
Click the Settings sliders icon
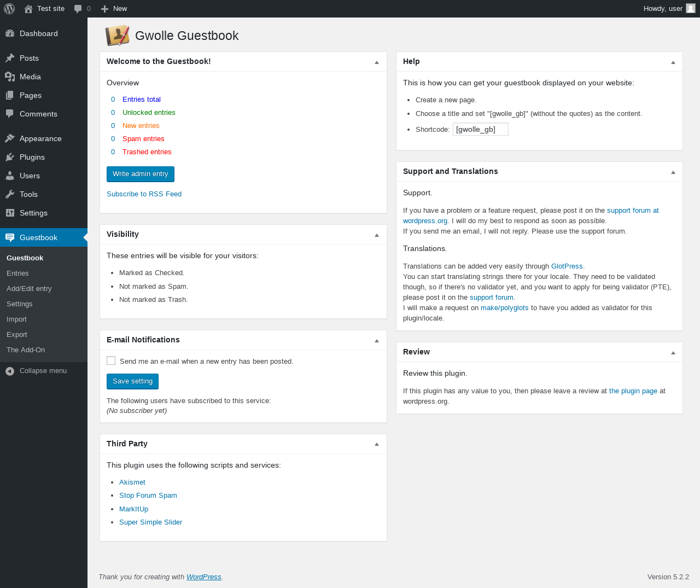[x=10, y=213]
